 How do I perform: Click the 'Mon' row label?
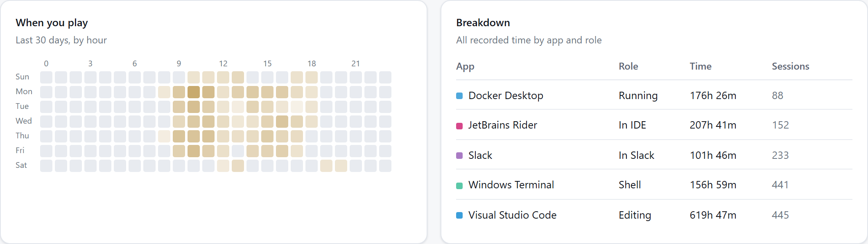click(x=24, y=92)
